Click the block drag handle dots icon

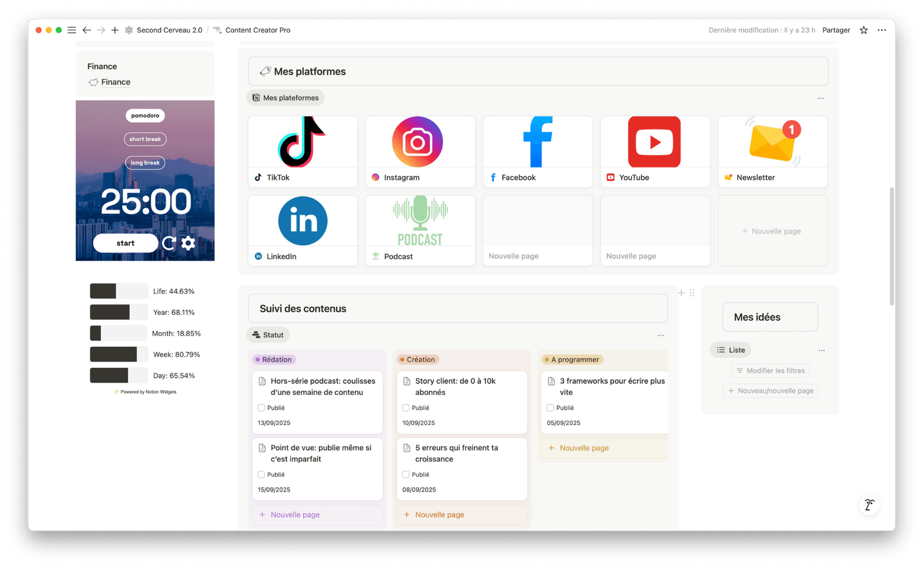point(692,293)
